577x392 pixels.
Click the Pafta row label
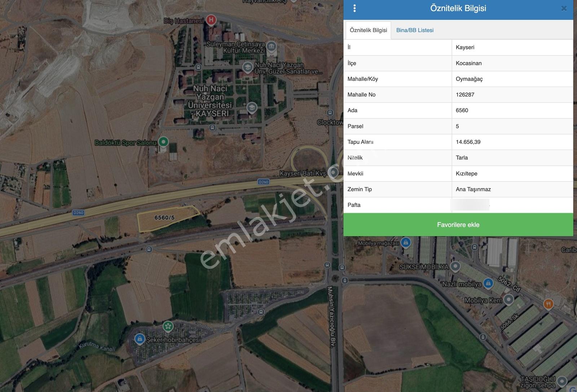[x=354, y=205]
